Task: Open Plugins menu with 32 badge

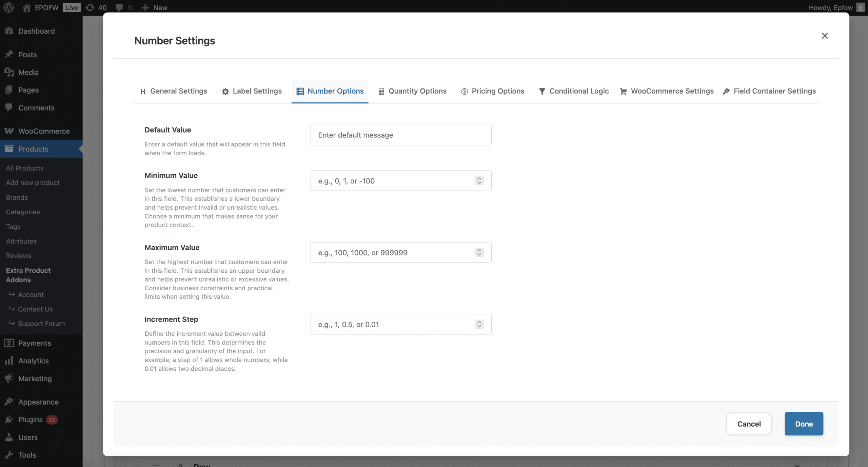Action: 31,420
